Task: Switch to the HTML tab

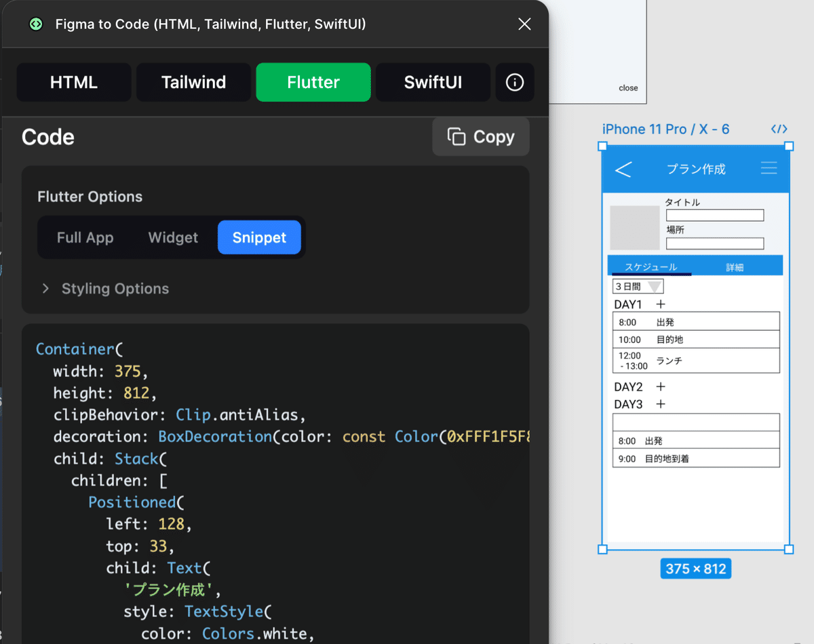Action: (73, 82)
